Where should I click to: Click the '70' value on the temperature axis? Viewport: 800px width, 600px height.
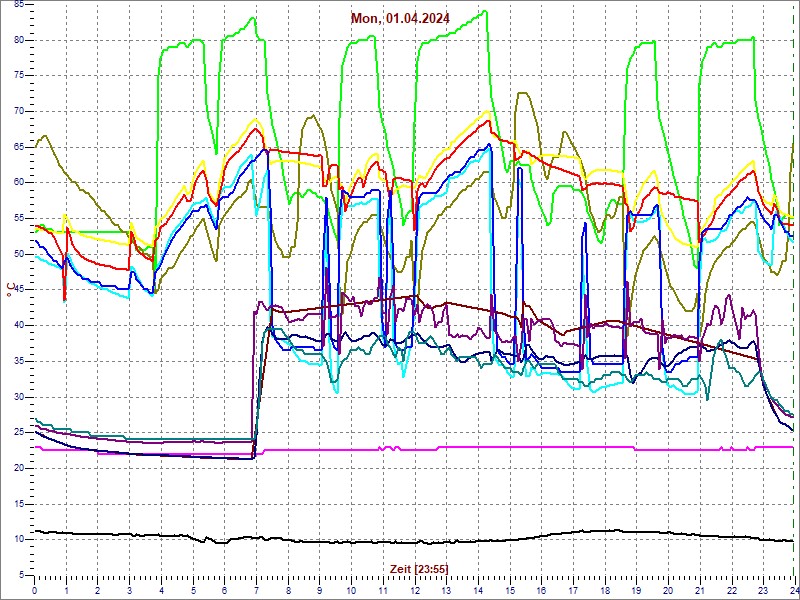[x=19, y=111]
